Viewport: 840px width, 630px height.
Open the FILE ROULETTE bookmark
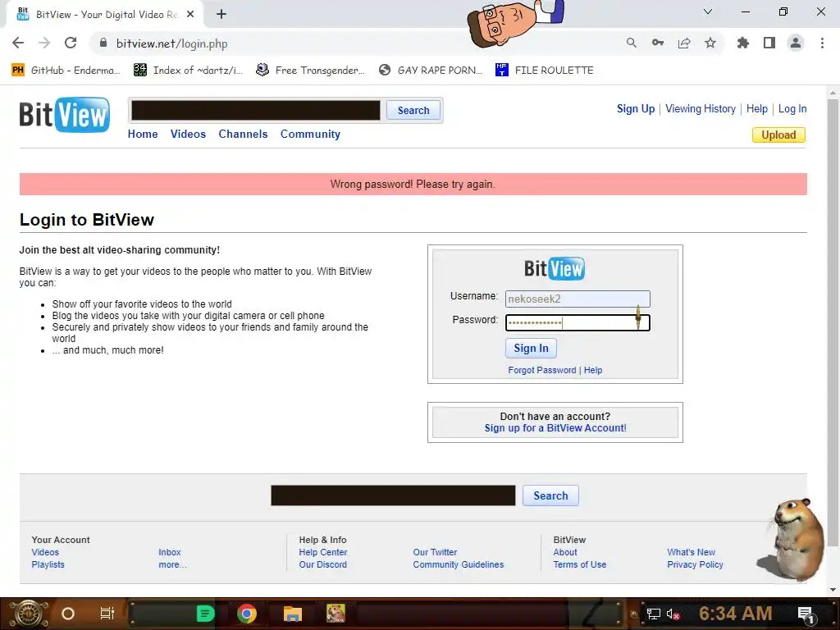[x=545, y=71]
